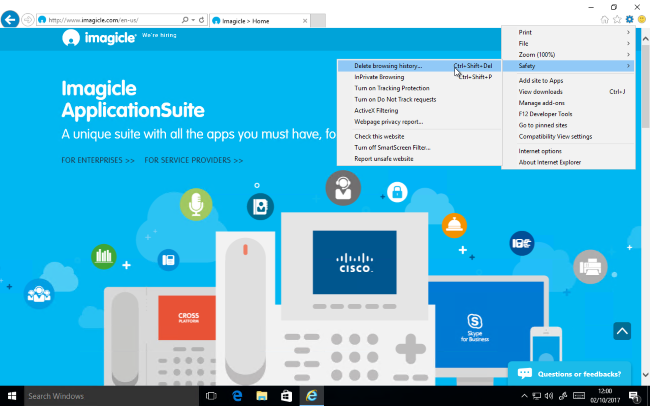Screen dimensions: 650x406
Task: Click the page vertical scrollbar
Action: coord(645,207)
